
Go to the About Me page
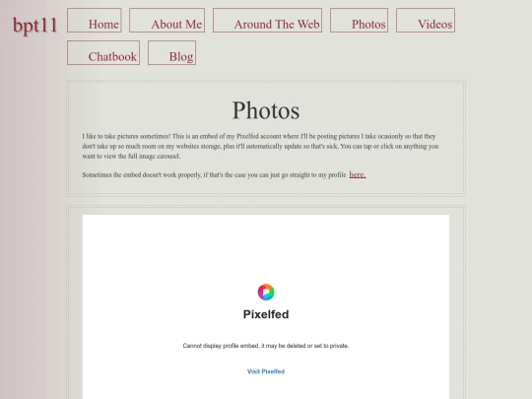pyautogui.click(x=166, y=21)
